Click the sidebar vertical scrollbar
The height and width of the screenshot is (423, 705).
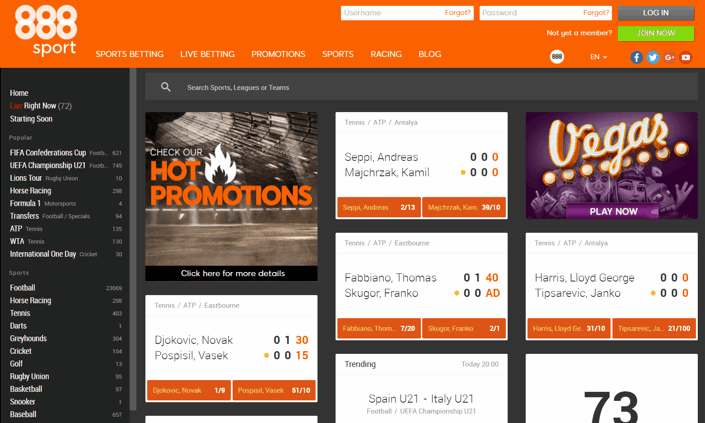click(133, 238)
